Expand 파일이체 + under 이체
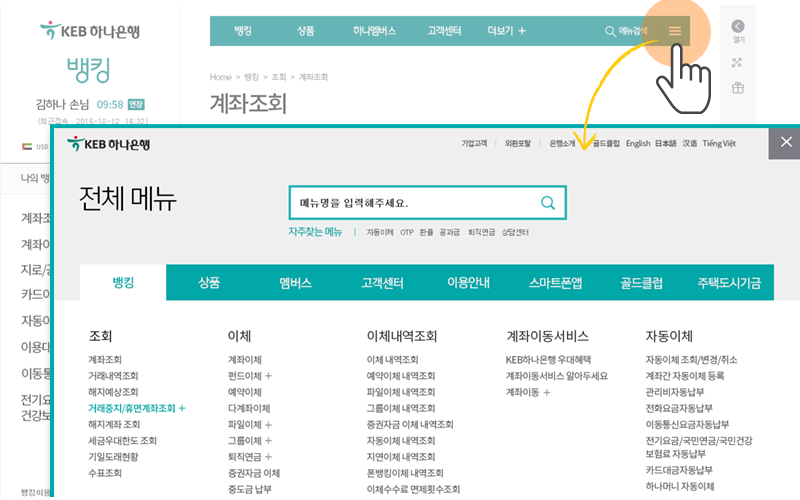This screenshot has width=800, height=500. pos(249,424)
